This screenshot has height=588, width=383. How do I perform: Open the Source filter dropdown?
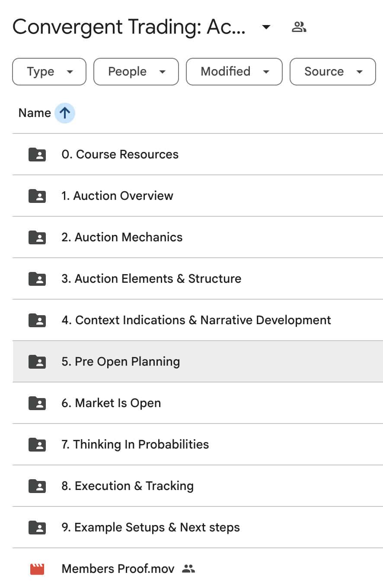pos(332,72)
